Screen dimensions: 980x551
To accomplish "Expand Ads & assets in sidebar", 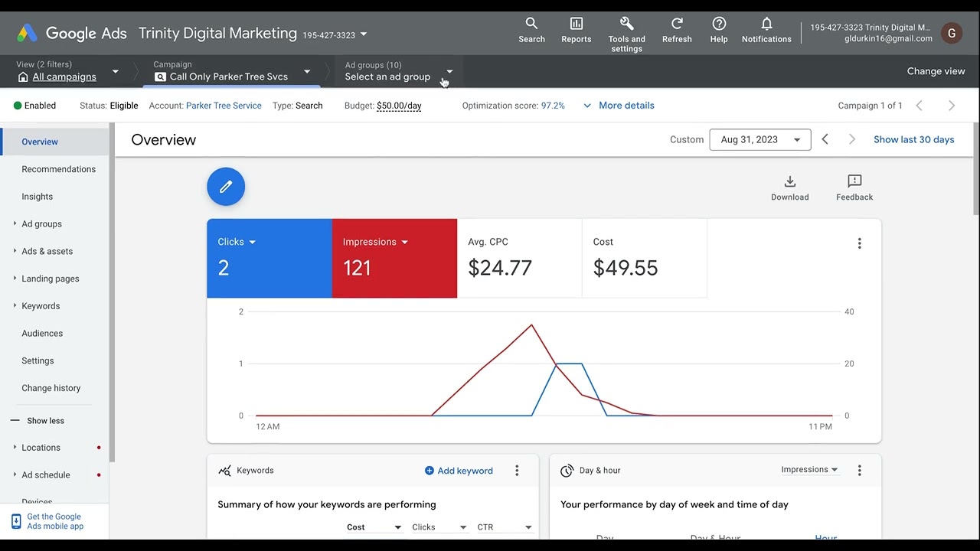I will click(x=15, y=251).
